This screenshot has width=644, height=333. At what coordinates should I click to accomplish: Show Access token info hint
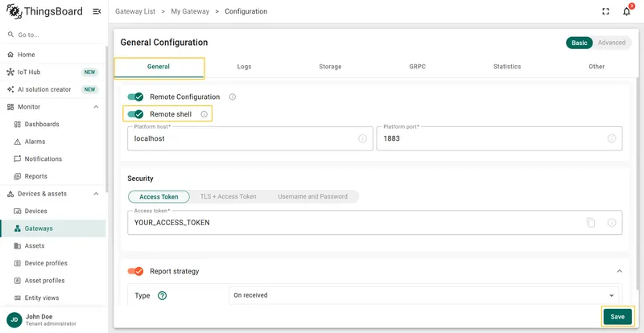612,223
